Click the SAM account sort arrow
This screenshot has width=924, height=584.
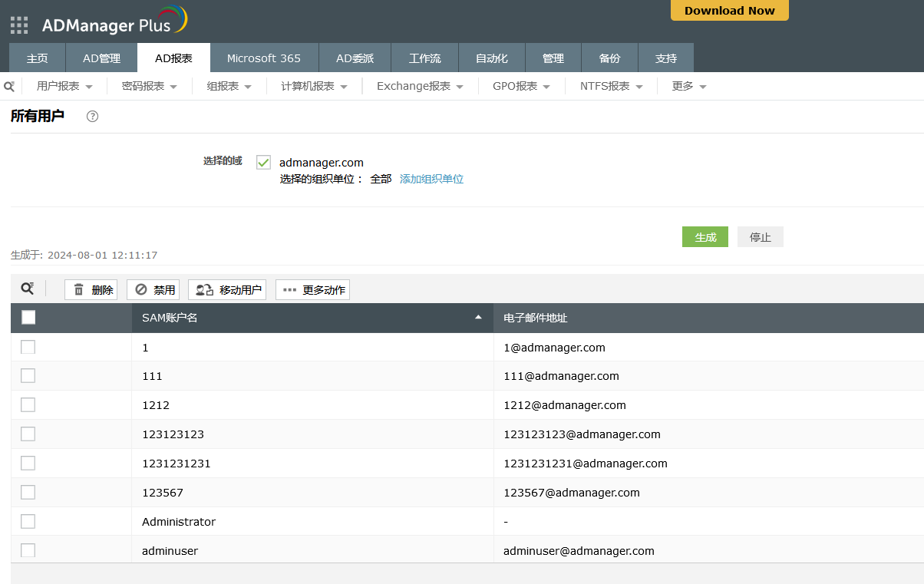478,317
